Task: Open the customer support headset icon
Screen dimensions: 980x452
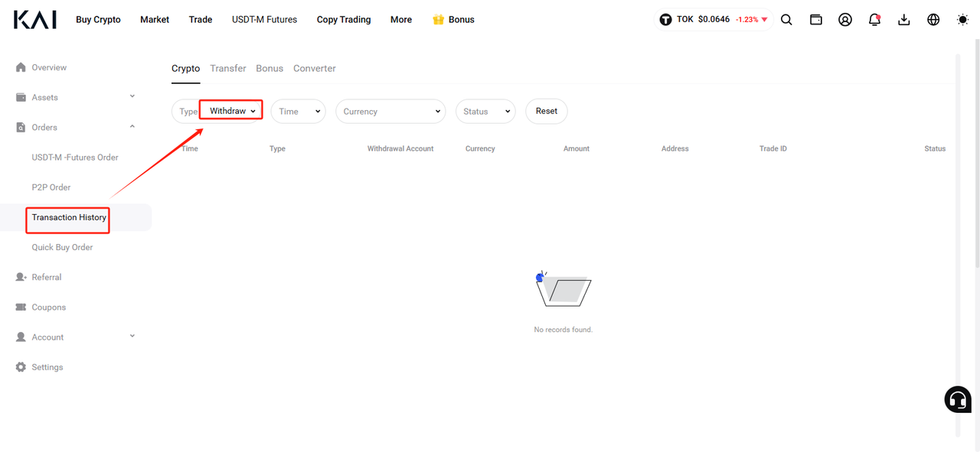Action: point(958,399)
